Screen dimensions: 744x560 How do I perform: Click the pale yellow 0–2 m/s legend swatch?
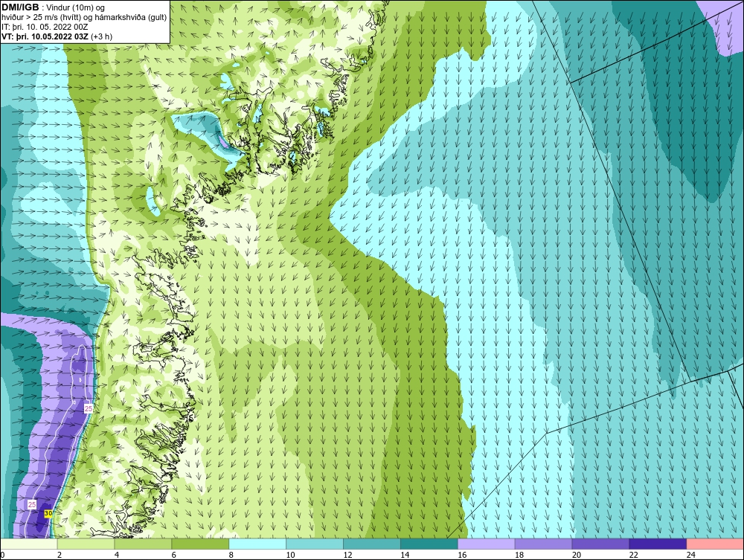(29, 544)
